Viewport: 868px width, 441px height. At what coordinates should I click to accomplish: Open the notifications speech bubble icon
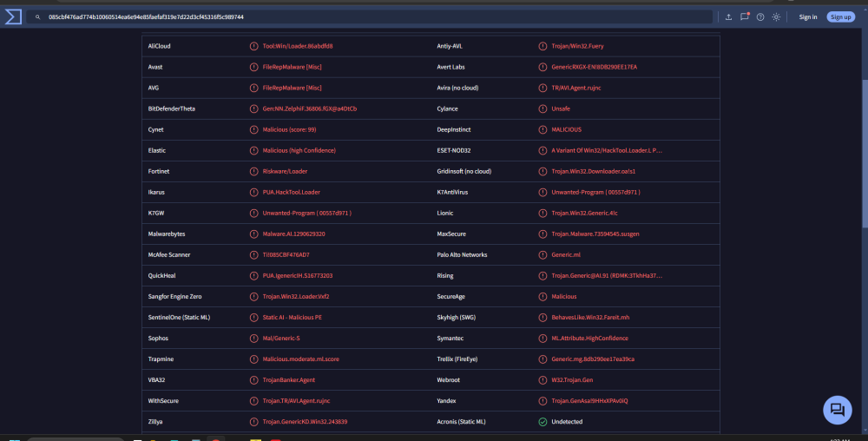[744, 16]
